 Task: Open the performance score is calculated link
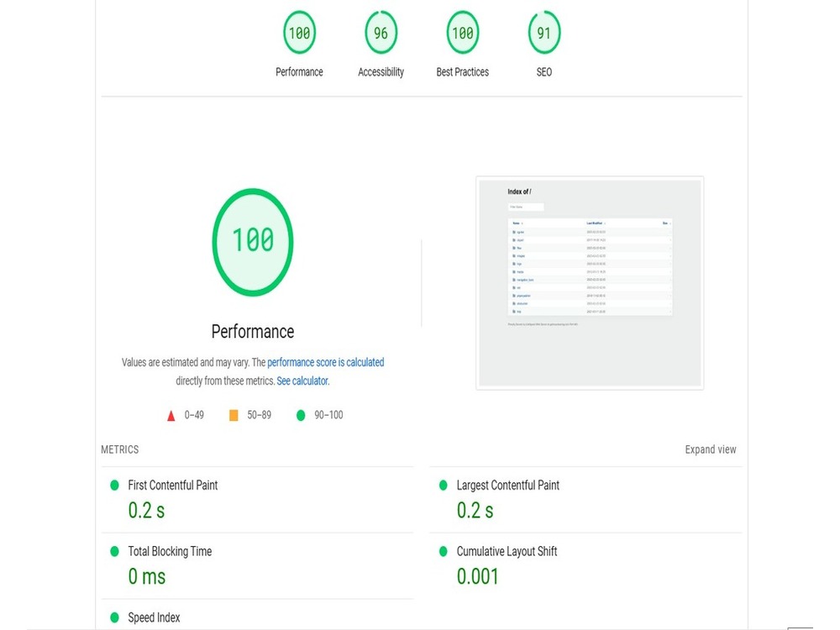[326, 362]
